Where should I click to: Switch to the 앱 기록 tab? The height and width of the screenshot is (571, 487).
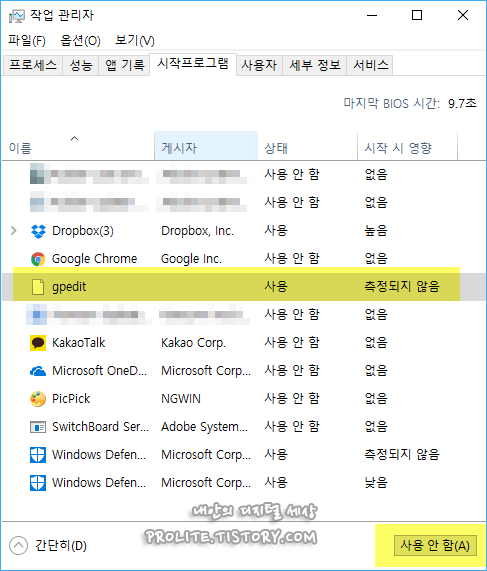[x=125, y=65]
